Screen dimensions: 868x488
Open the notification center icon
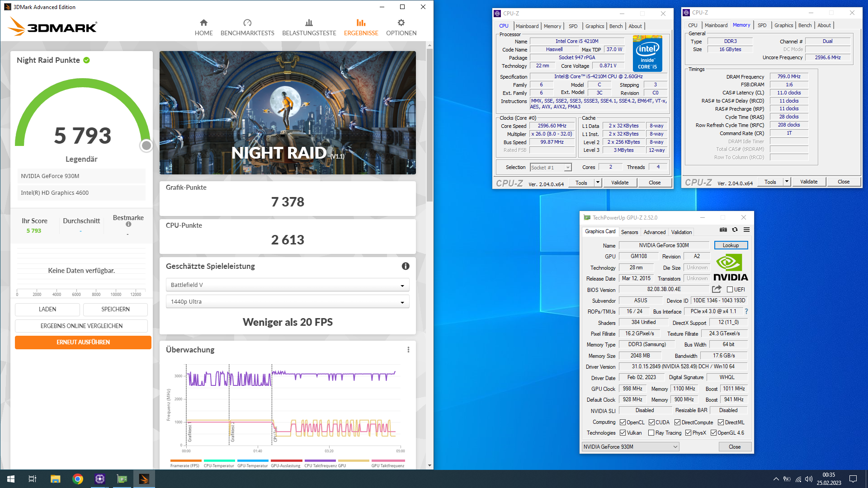pos(853,479)
